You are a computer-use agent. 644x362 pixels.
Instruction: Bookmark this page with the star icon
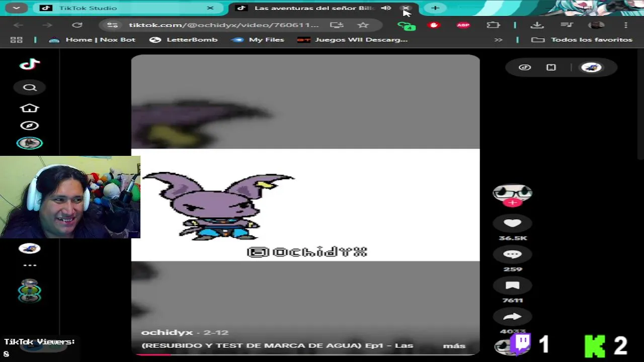pos(363,25)
